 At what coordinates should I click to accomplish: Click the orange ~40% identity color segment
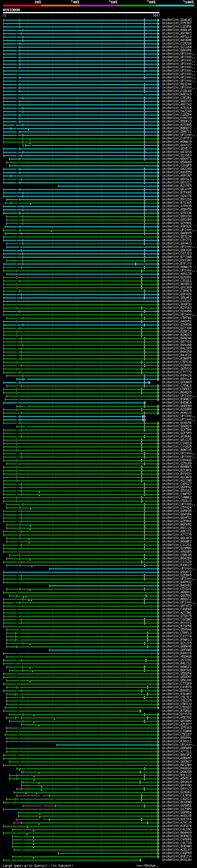click(61, 6)
